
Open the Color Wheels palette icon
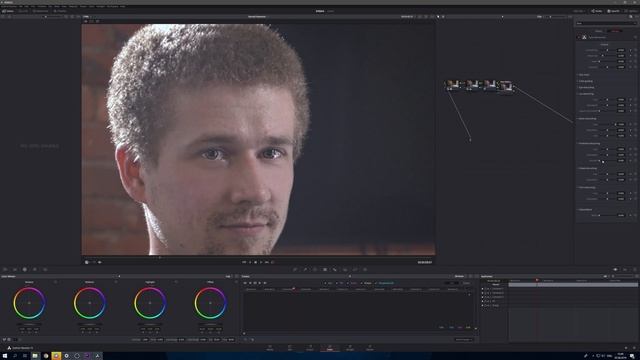pyautogui.click(x=25, y=269)
